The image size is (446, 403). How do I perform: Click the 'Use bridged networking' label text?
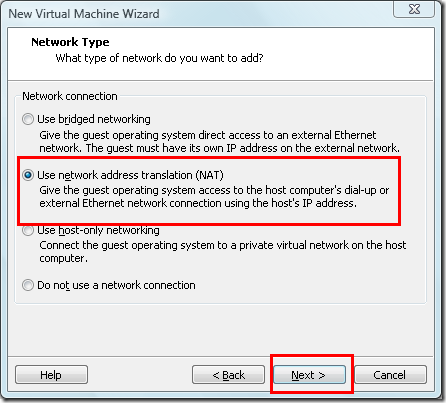click(94, 119)
